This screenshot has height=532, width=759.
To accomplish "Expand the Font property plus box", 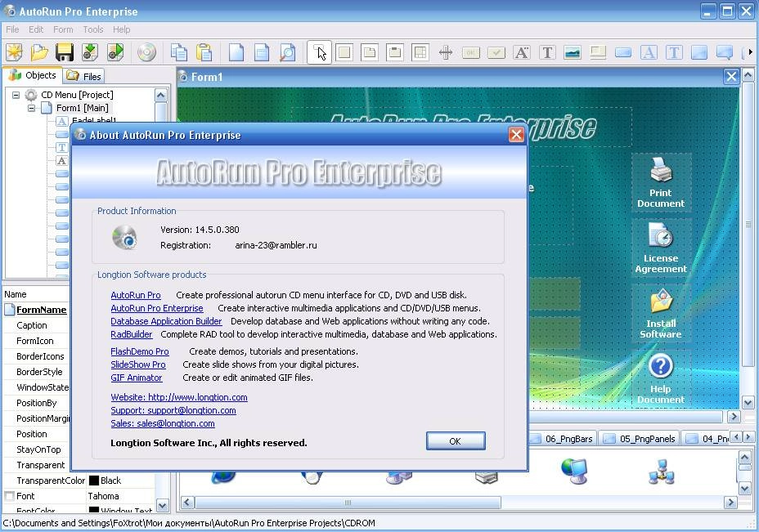I will pyautogui.click(x=9, y=496).
